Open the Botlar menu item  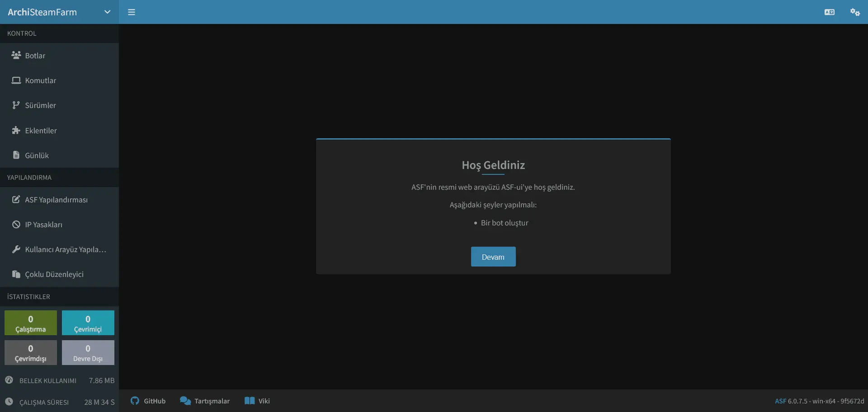coord(59,56)
